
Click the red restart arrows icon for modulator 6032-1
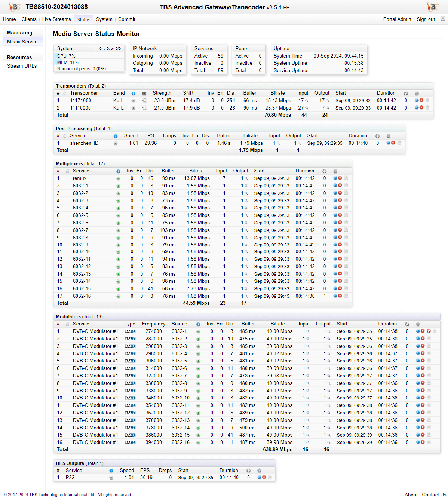[x=429, y=331]
